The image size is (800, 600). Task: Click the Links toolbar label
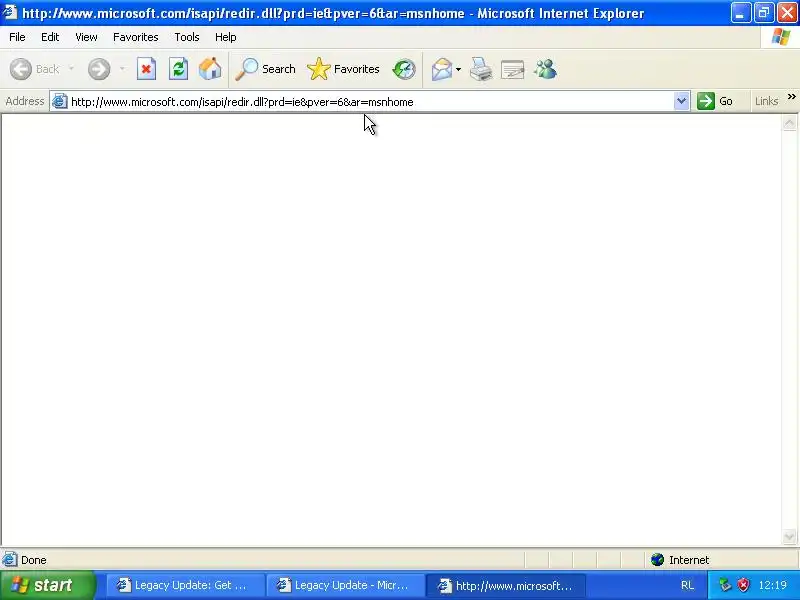tap(766, 101)
